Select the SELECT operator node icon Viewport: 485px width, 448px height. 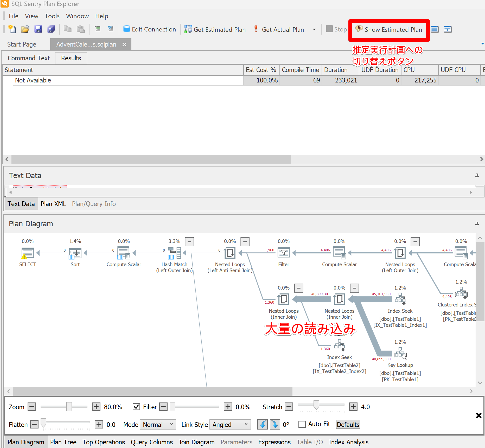[x=28, y=253]
